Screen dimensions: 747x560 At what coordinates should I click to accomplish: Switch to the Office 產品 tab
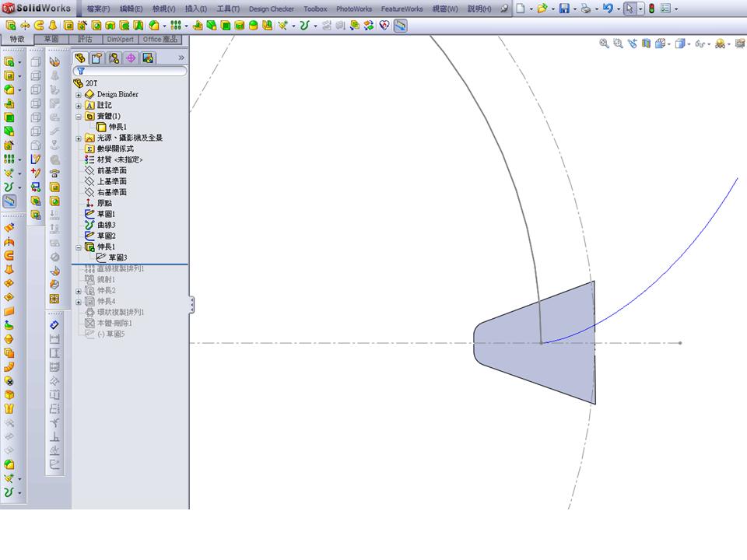160,39
